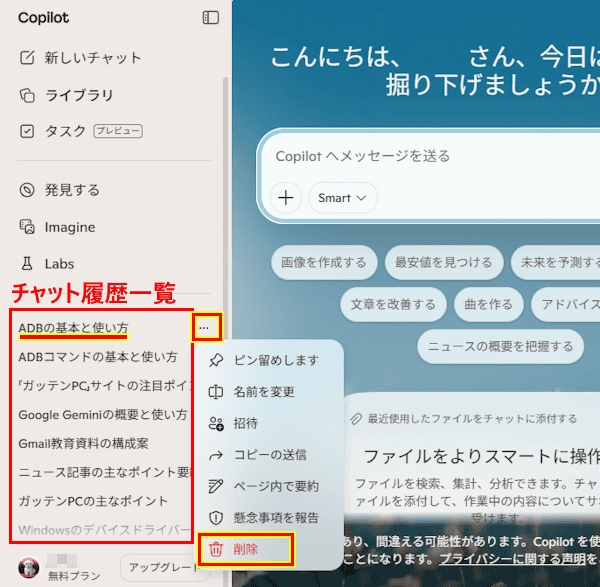Click the share arrow icon beside コピーの送信
This screenshot has height=587, width=600.
(x=216, y=455)
